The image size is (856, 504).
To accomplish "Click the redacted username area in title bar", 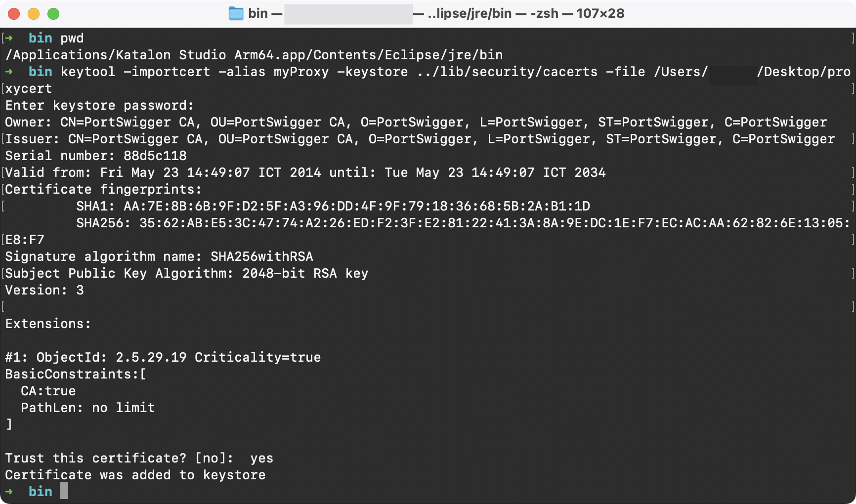I will point(348,13).
